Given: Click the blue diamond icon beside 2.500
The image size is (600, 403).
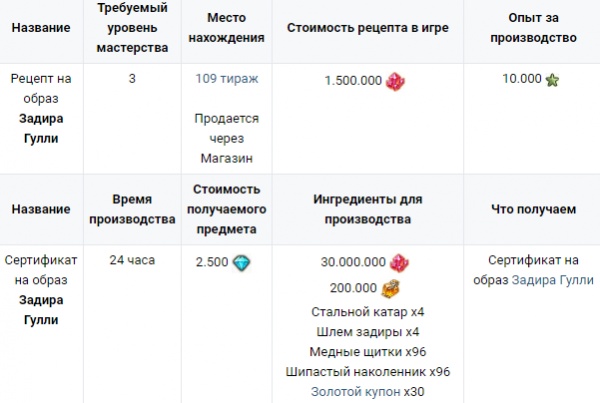Looking at the screenshot, I should (x=241, y=263).
